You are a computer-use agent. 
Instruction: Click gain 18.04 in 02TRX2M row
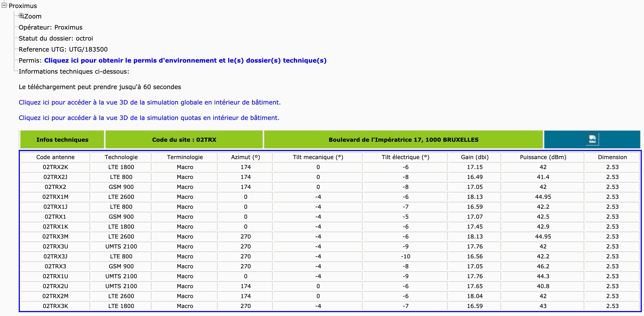click(475, 296)
